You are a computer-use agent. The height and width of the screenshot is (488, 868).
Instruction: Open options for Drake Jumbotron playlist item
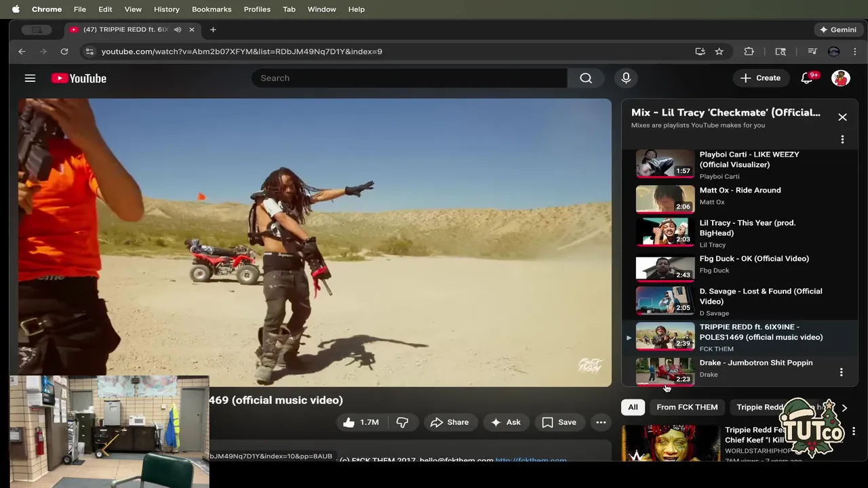coord(841,372)
